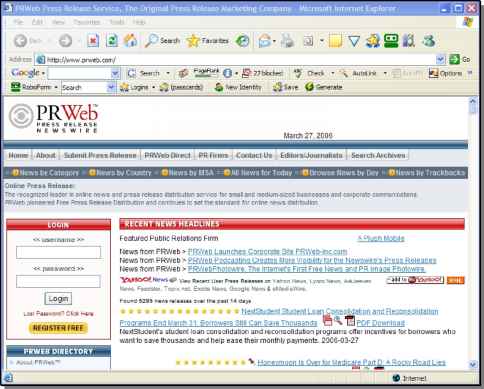
Task: Click the RoboForm Generate button
Action: tap(324, 87)
